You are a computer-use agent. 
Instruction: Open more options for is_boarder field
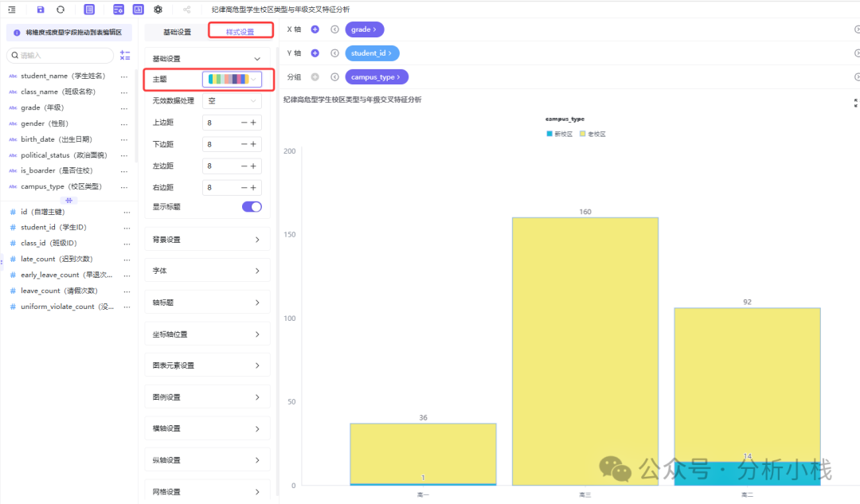tap(124, 171)
